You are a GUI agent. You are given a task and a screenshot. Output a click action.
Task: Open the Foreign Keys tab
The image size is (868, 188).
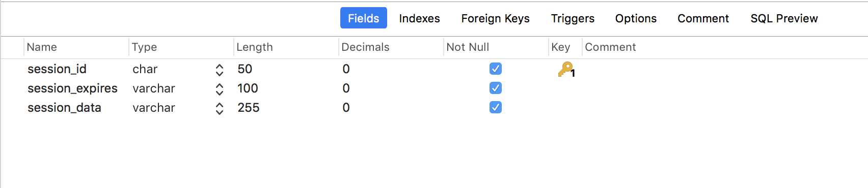pyautogui.click(x=495, y=18)
